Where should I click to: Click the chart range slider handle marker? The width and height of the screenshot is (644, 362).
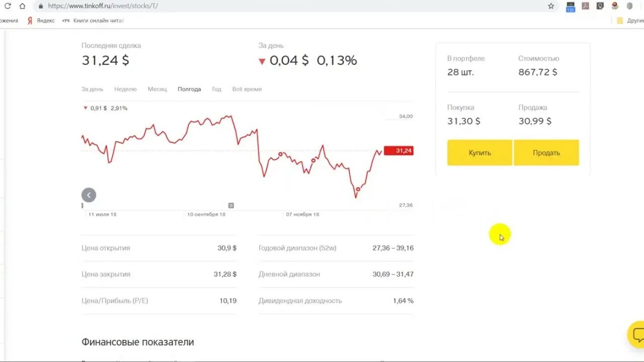[231, 205]
